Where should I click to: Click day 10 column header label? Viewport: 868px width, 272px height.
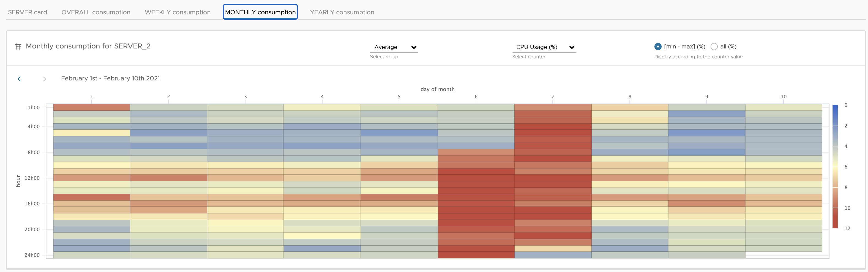point(784,97)
